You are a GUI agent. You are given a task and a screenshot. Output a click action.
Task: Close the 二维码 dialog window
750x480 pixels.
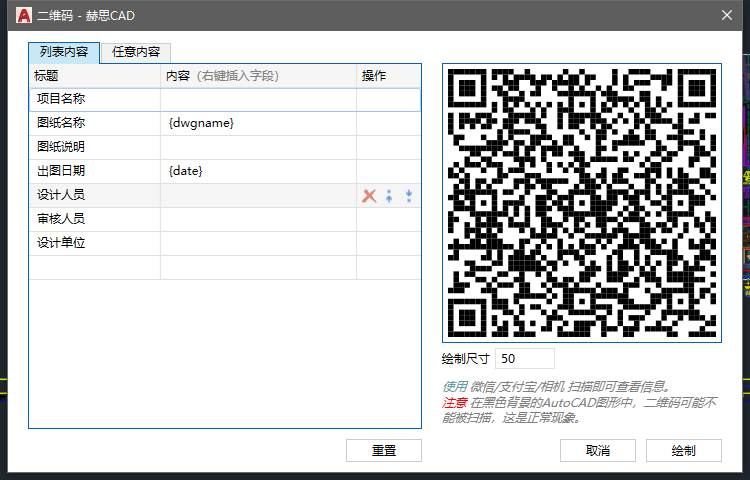click(x=727, y=15)
